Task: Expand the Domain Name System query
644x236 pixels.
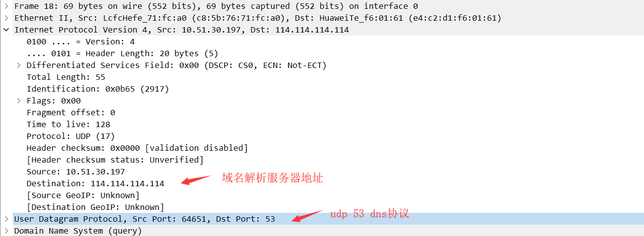Action: (x=6, y=231)
